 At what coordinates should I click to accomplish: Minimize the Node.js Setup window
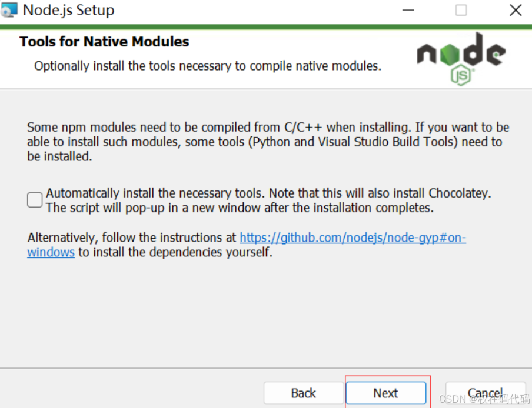[408, 10]
